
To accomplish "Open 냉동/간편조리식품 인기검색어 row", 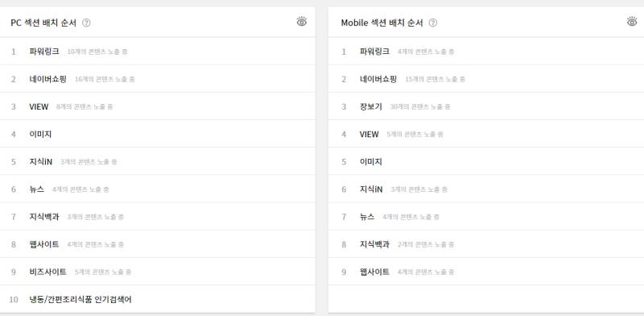I will (157, 299).
